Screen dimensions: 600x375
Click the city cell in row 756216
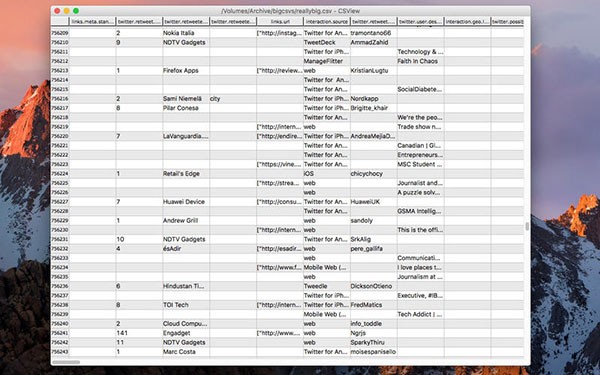point(233,99)
